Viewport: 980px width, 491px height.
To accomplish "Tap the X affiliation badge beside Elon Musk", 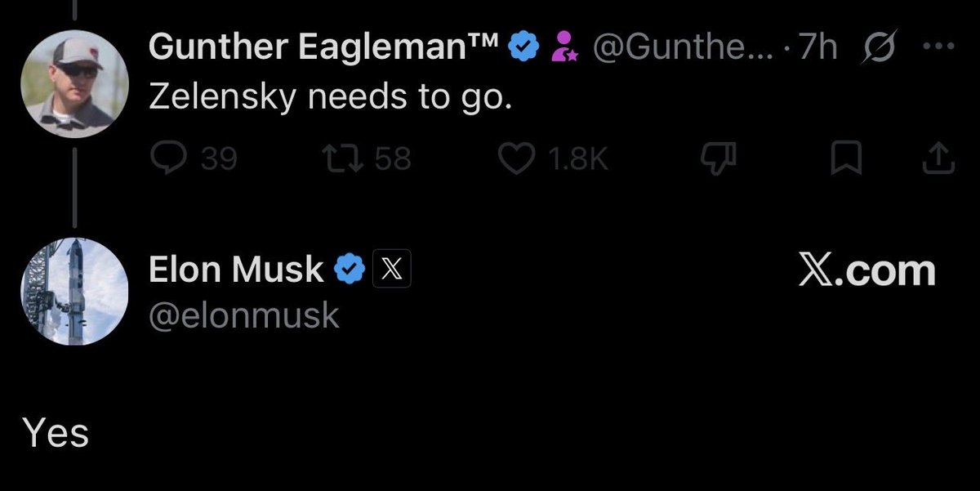I will pos(392,270).
